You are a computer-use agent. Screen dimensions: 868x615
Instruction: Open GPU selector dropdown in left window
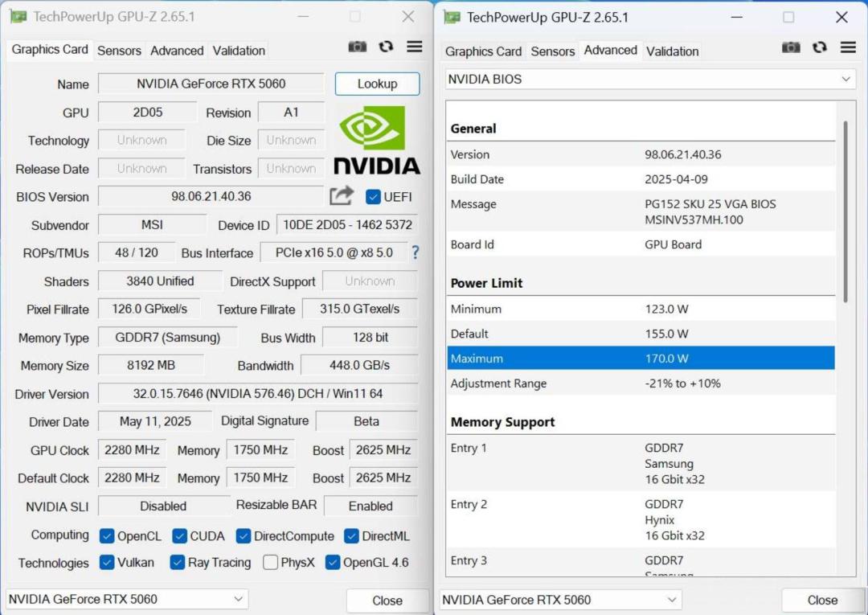click(x=127, y=599)
